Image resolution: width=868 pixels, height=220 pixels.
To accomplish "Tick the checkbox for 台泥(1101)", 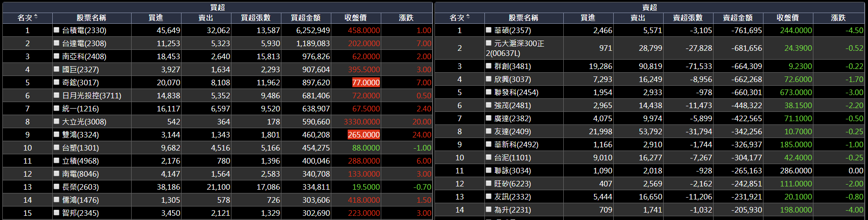I will pyautogui.click(x=489, y=157).
